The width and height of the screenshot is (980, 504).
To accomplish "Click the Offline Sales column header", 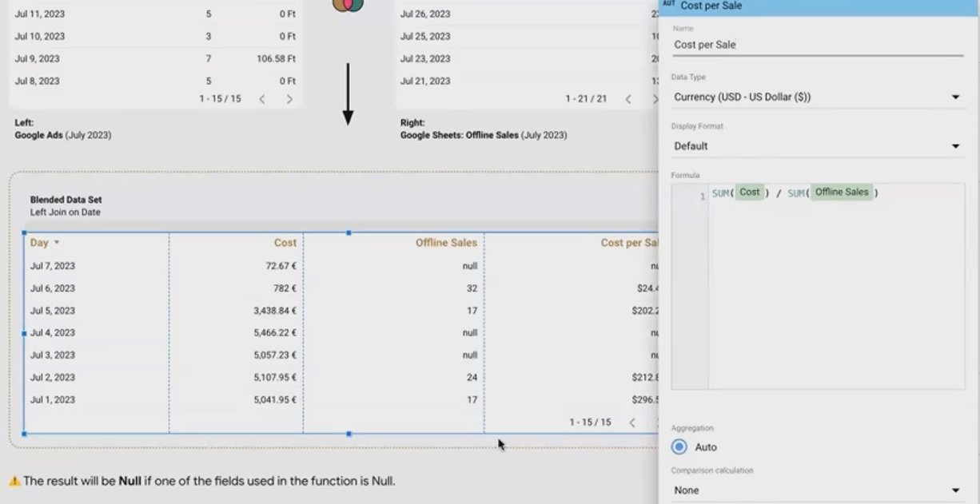I will (446, 243).
